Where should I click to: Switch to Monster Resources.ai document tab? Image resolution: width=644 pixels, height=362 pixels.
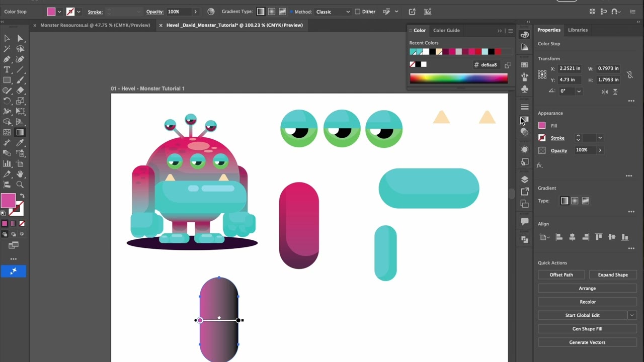point(95,25)
